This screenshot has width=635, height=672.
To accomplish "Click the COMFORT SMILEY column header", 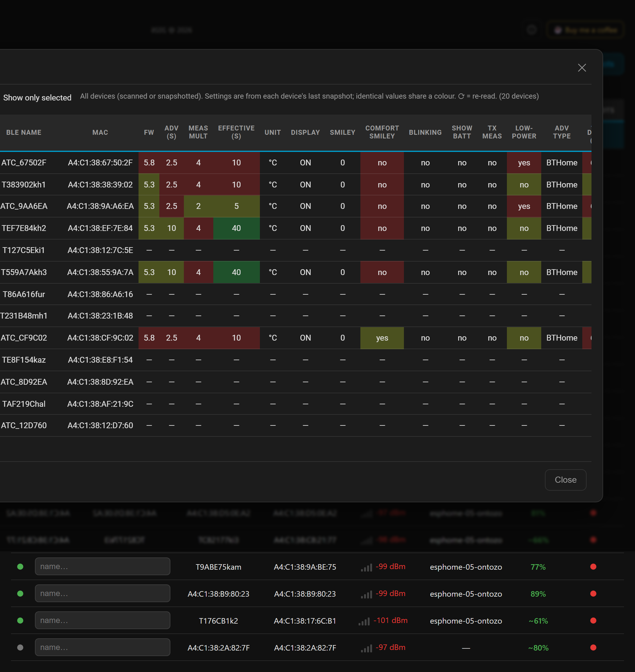I will click(382, 132).
